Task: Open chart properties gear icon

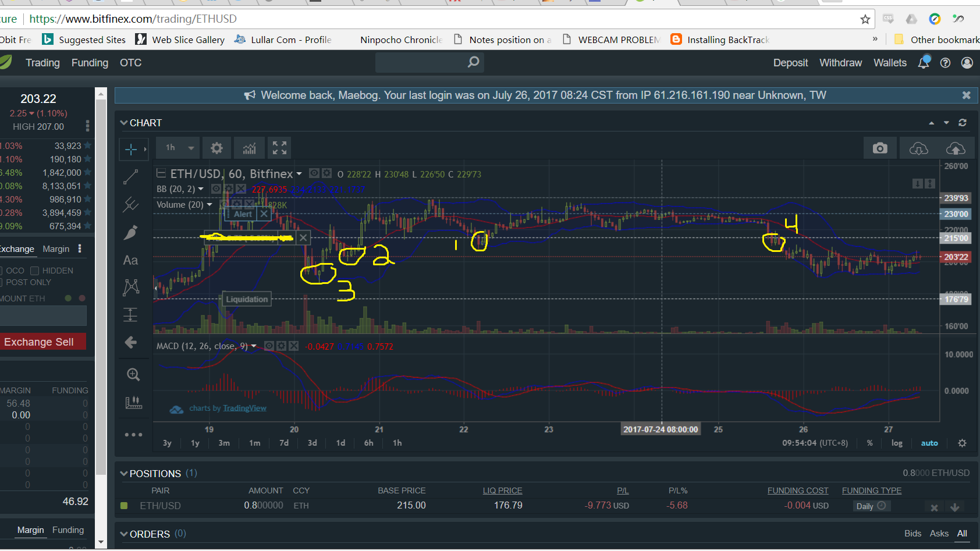Action: tap(216, 148)
